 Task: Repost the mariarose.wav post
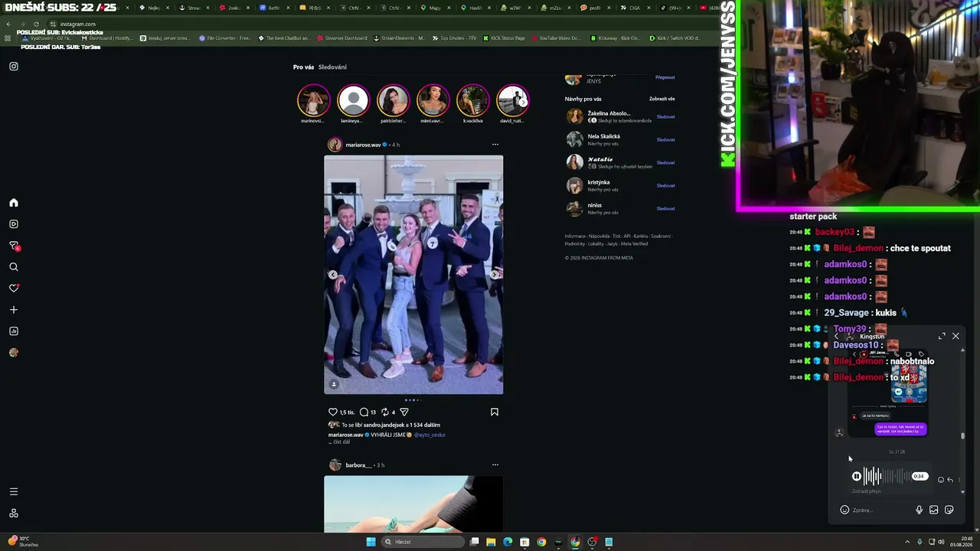point(385,412)
